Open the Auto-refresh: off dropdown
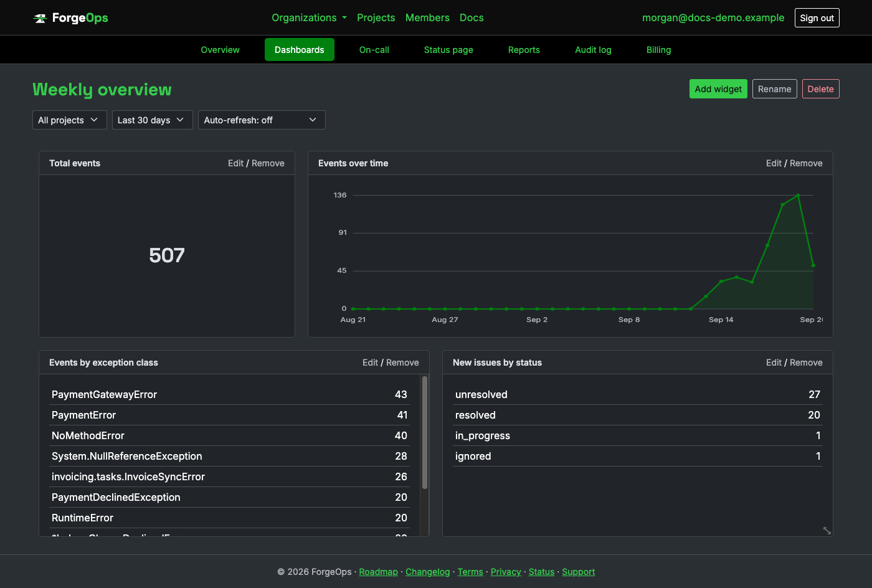This screenshot has width=872, height=588. (262, 120)
